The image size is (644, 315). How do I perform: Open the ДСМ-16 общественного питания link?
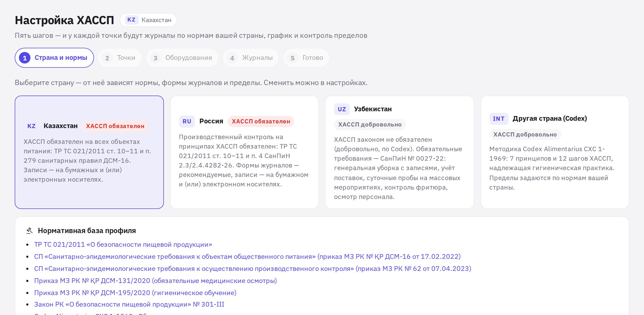(247, 256)
